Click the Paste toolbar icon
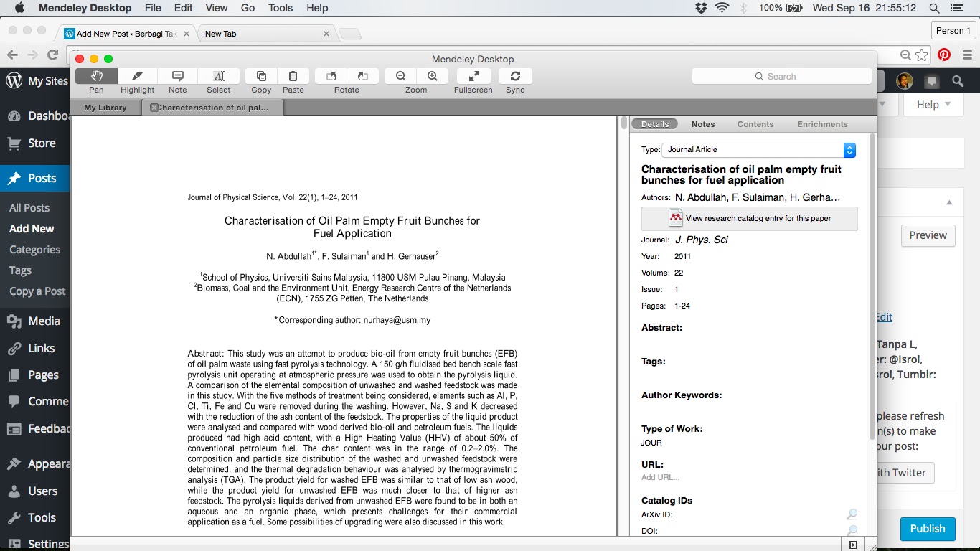The width and height of the screenshot is (980, 551). point(293,77)
